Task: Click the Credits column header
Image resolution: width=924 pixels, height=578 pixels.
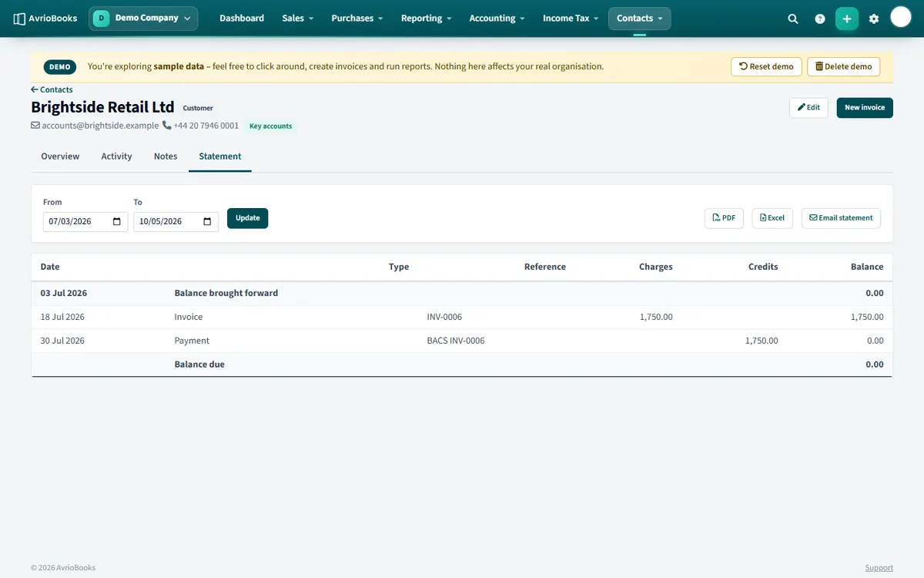Action: (x=763, y=267)
